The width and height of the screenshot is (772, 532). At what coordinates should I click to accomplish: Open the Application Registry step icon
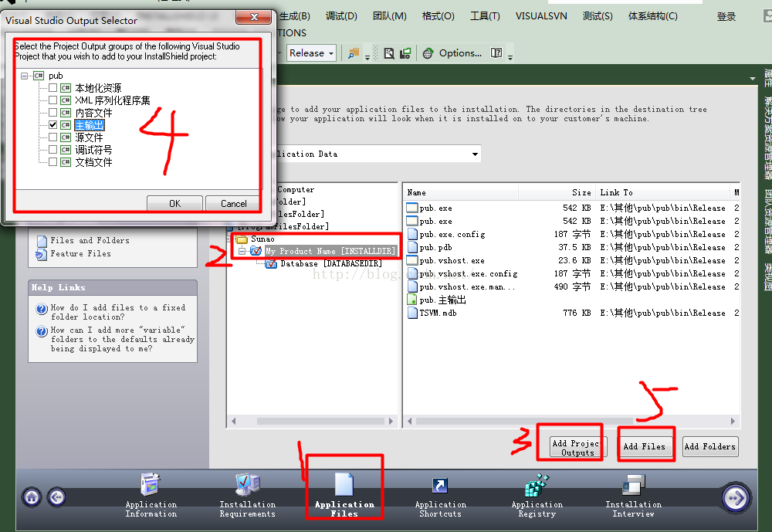tap(537, 485)
